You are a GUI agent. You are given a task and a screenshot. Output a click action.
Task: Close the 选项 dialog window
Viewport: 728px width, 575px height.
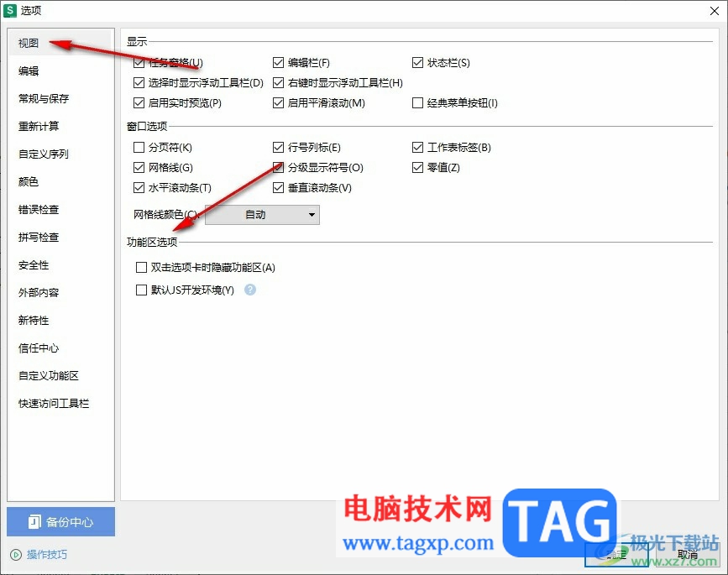click(715, 11)
